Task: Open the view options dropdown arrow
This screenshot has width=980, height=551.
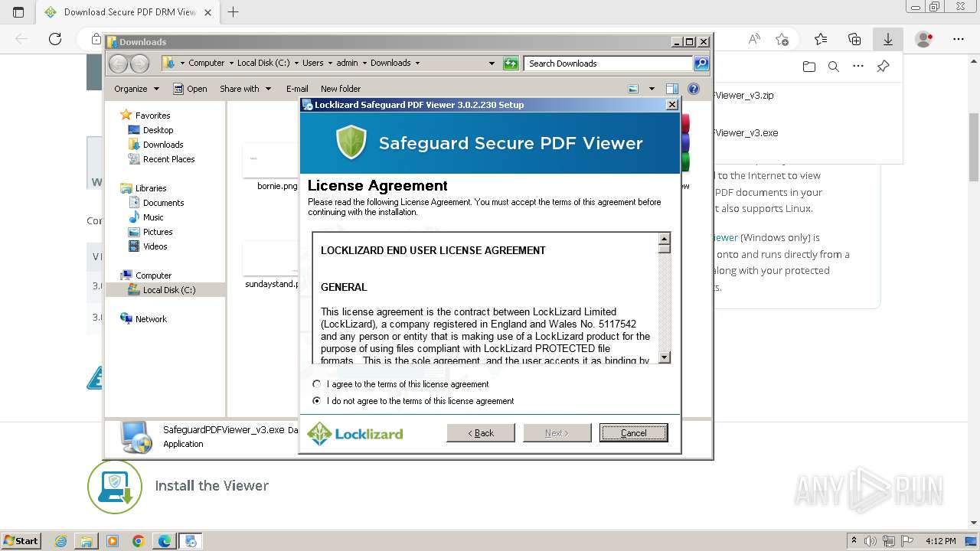Action: [652, 89]
